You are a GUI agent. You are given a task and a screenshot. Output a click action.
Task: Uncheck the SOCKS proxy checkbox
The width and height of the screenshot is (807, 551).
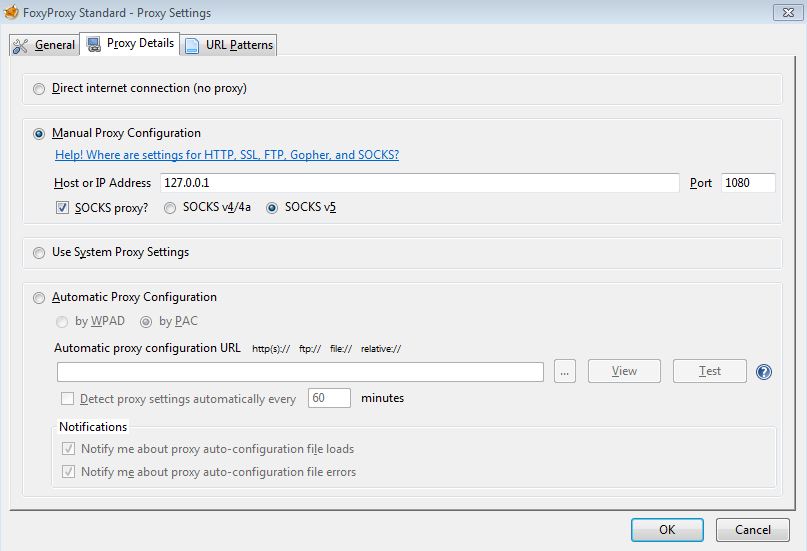pyautogui.click(x=62, y=208)
